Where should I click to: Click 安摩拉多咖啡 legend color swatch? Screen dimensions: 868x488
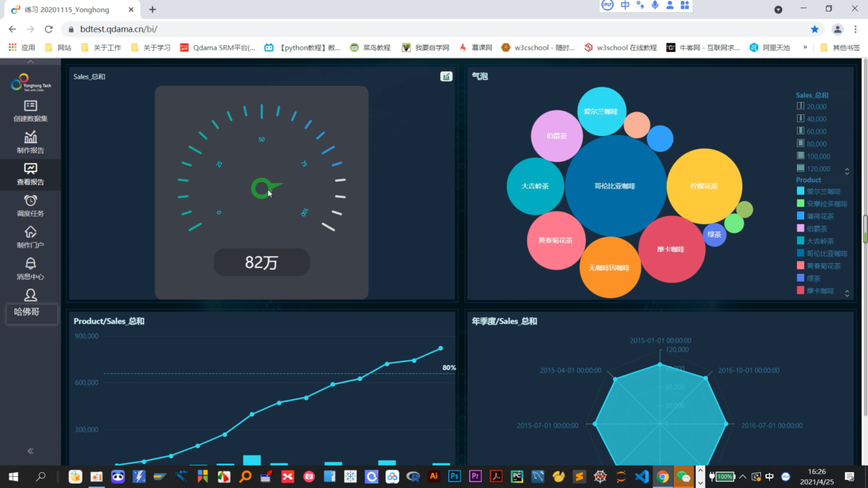pyautogui.click(x=800, y=204)
